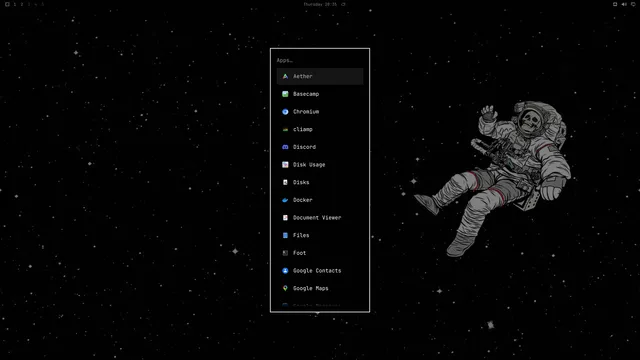Open Chromium from the launcher list
640x360 pixels.
click(x=320, y=111)
